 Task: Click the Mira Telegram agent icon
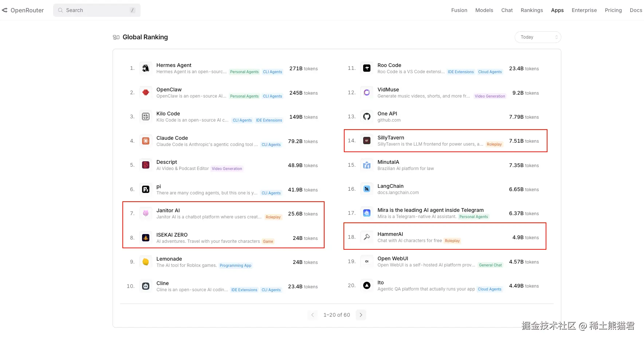367,213
